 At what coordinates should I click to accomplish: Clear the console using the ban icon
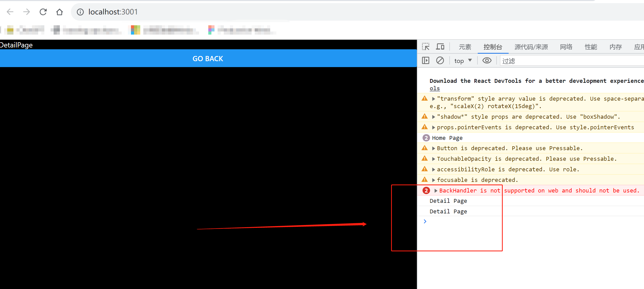pos(440,60)
